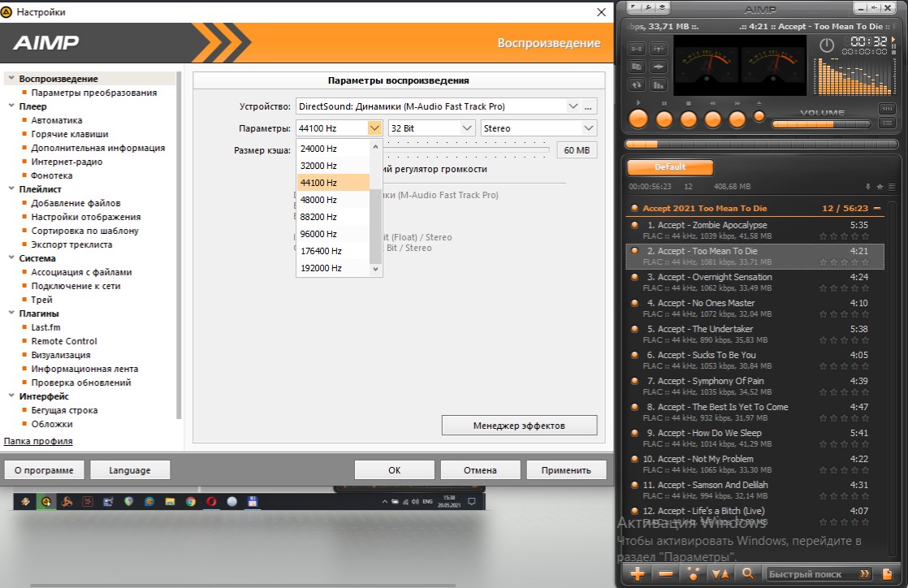This screenshot has width=908, height=588.
Task: Open Opera from the taskbar
Action: click(x=211, y=502)
